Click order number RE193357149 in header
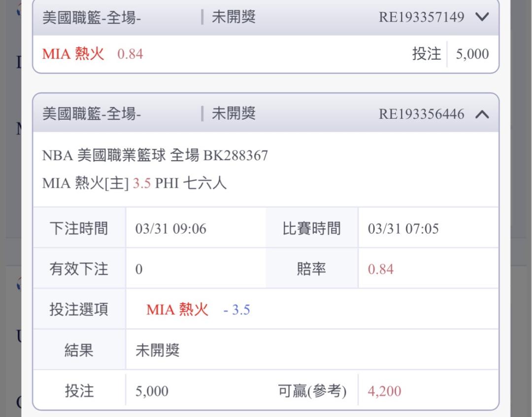Screen dimensions: 532x417 click(x=421, y=17)
